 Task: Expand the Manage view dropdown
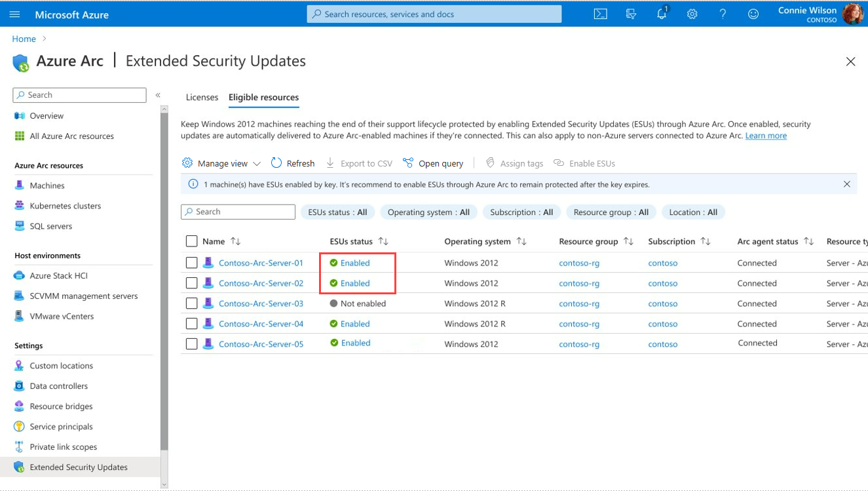221,163
